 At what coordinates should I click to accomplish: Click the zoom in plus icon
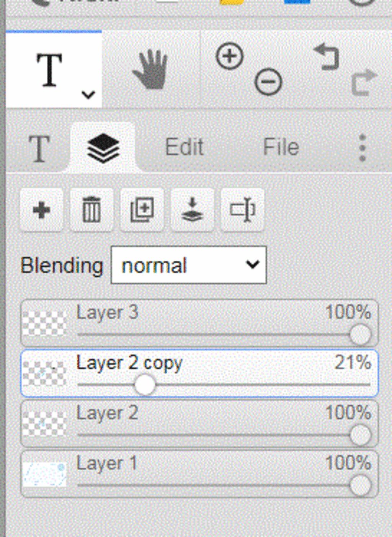coord(229,57)
